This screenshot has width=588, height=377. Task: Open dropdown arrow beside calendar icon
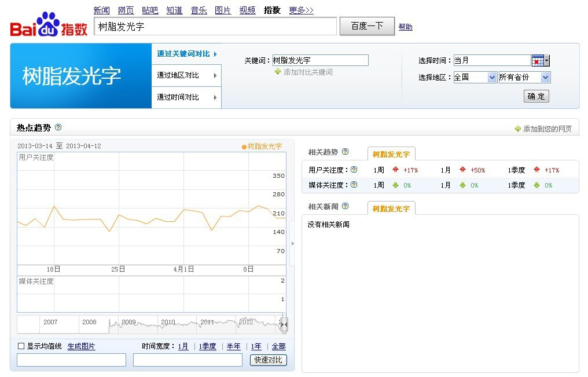point(547,60)
